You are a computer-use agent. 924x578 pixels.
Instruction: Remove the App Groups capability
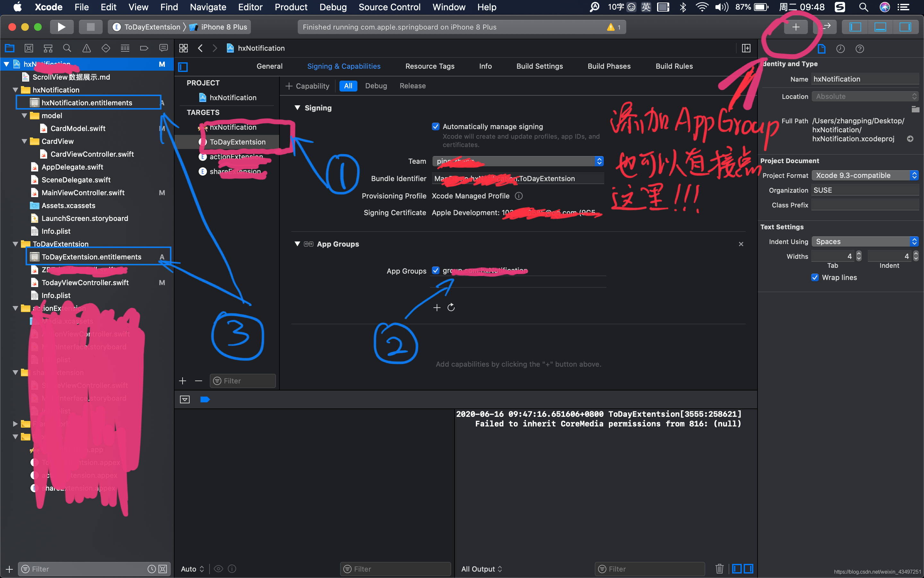tap(741, 244)
